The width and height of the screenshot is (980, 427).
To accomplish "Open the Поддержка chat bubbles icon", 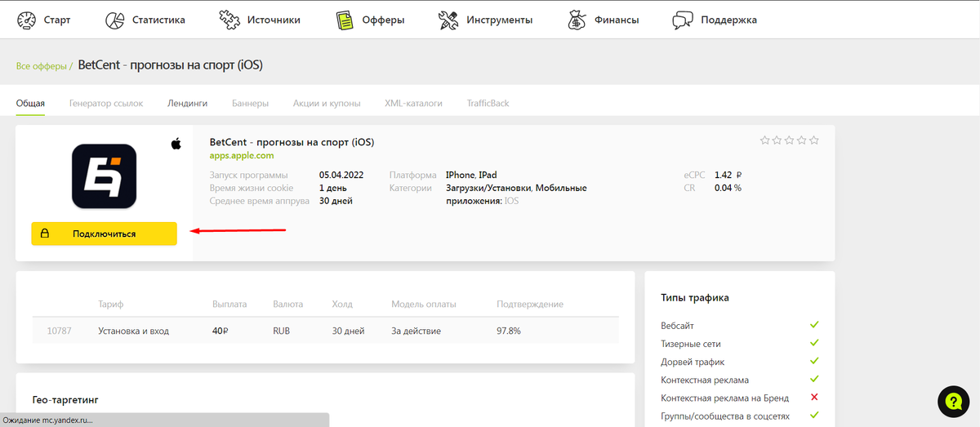I will pos(684,20).
